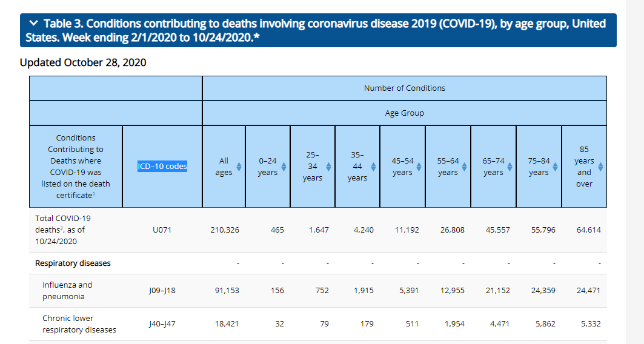
Task: Click the 156 influenza value
Action: coord(277,291)
